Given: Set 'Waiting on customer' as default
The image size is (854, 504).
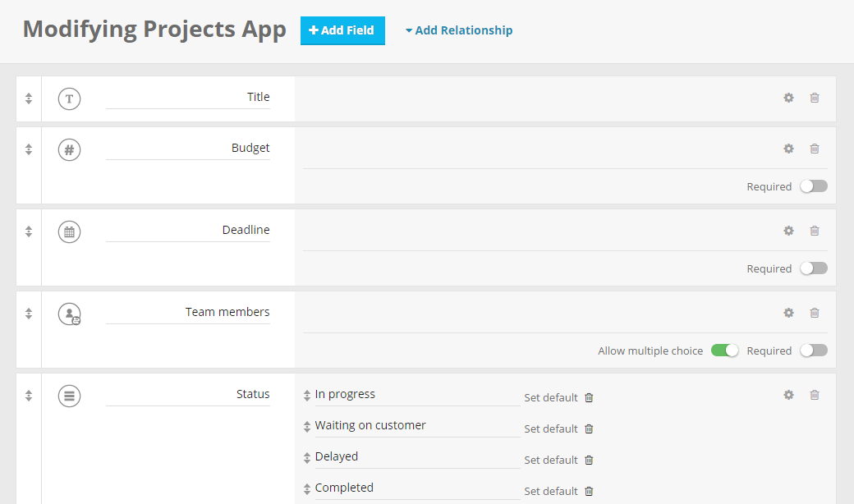Looking at the screenshot, I should (551, 429).
